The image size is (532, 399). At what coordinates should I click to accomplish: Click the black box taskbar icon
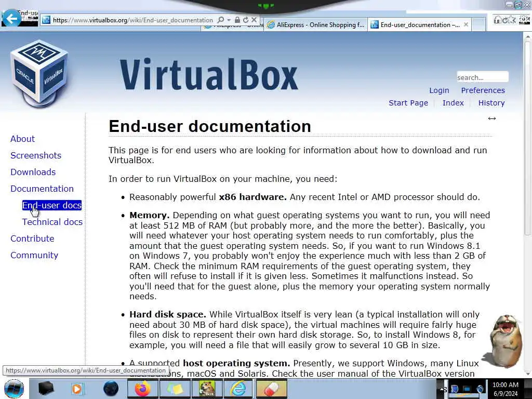pos(46,389)
